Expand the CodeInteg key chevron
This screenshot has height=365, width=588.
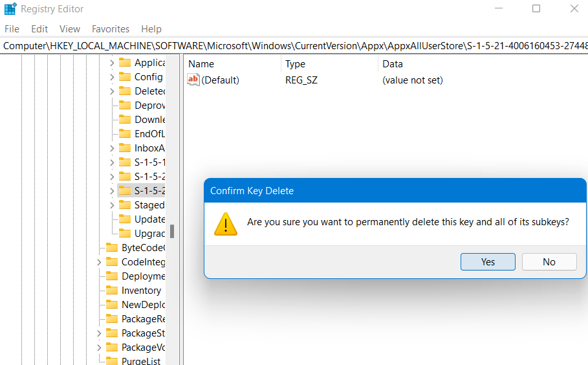pyautogui.click(x=99, y=262)
